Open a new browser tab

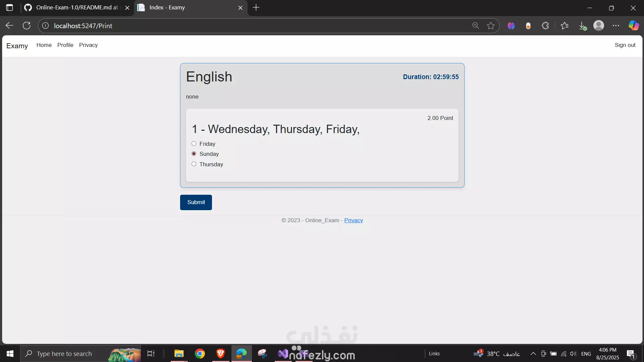click(x=256, y=7)
